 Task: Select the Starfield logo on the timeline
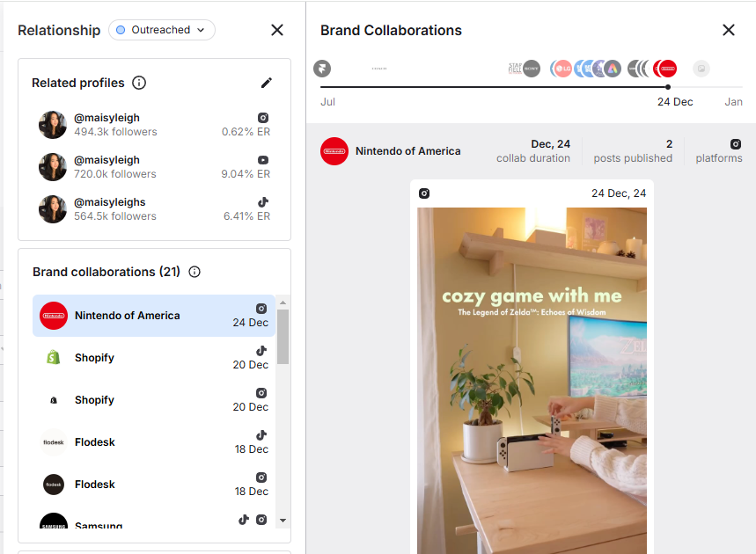click(516, 69)
